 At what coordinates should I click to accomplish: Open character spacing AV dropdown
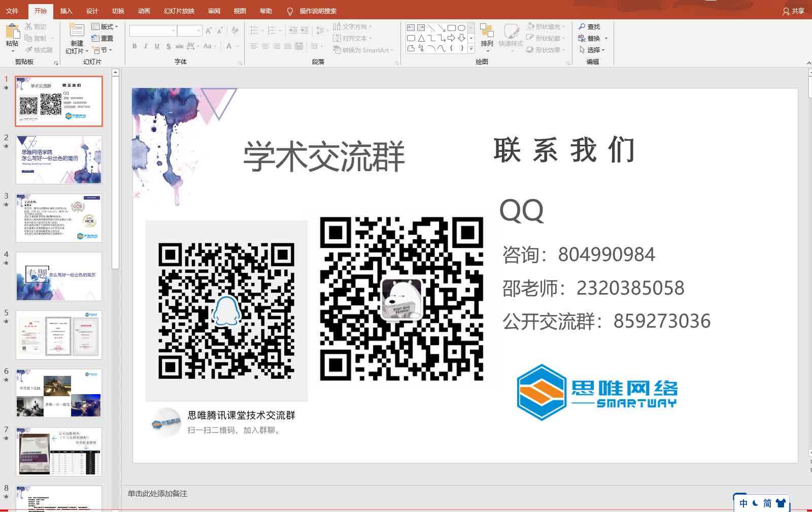[x=192, y=46]
